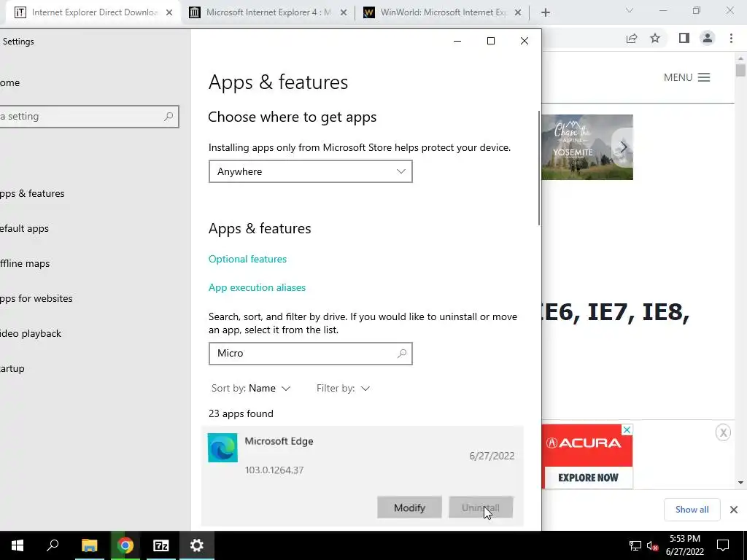The width and height of the screenshot is (747, 560).
Task: Select Video playback in Settings sidebar
Action: click(31, 333)
